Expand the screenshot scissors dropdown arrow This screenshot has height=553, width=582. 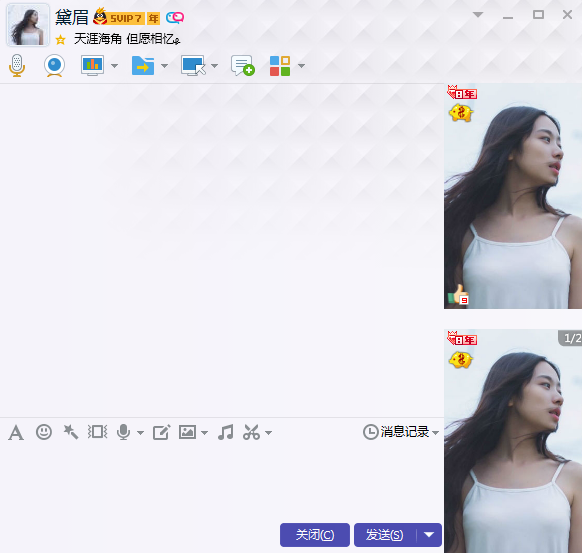point(268,433)
